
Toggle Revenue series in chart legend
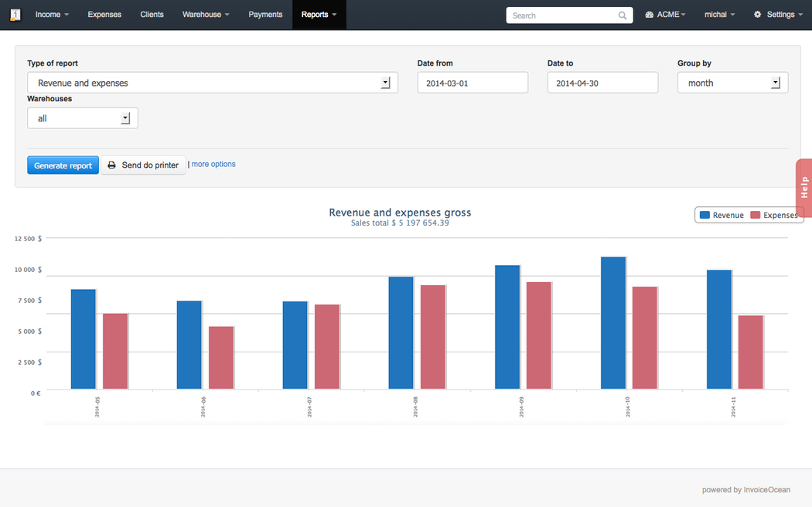pyautogui.click(x=722, y=215)
